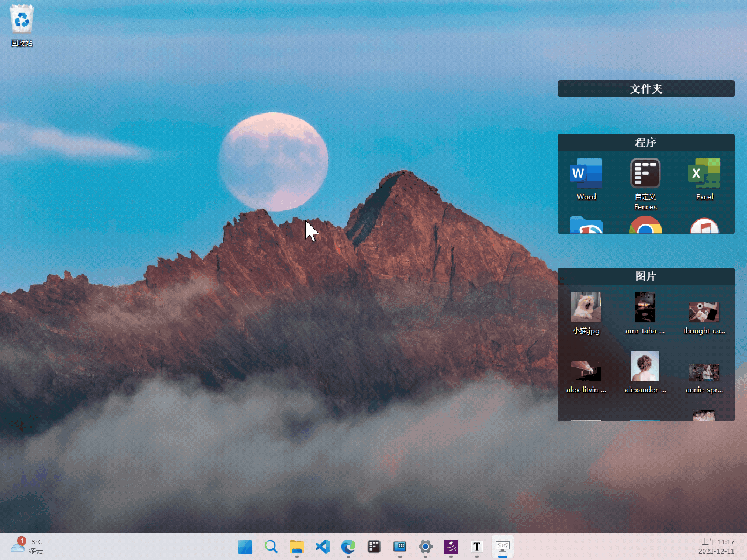This screenshot has height=560, width=747.
Task: Click the 文件夹 fence title bar
Action: pyautogui.click(x=646, y=89)
